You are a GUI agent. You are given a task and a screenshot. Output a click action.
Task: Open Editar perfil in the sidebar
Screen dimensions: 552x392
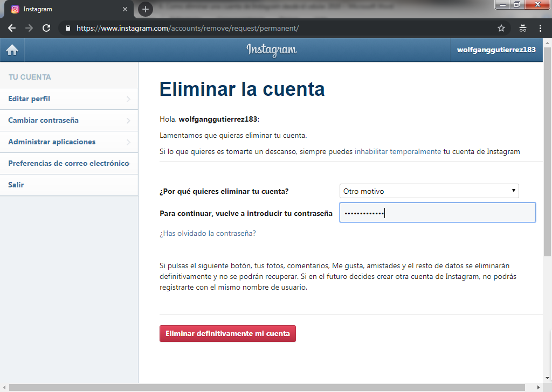pos(69,99)
